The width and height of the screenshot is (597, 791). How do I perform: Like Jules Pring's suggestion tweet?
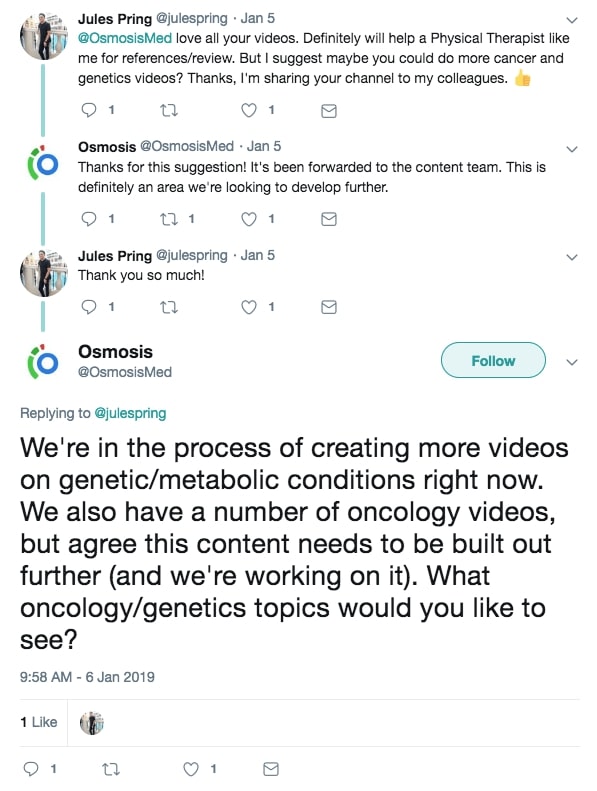pos(249,110)
